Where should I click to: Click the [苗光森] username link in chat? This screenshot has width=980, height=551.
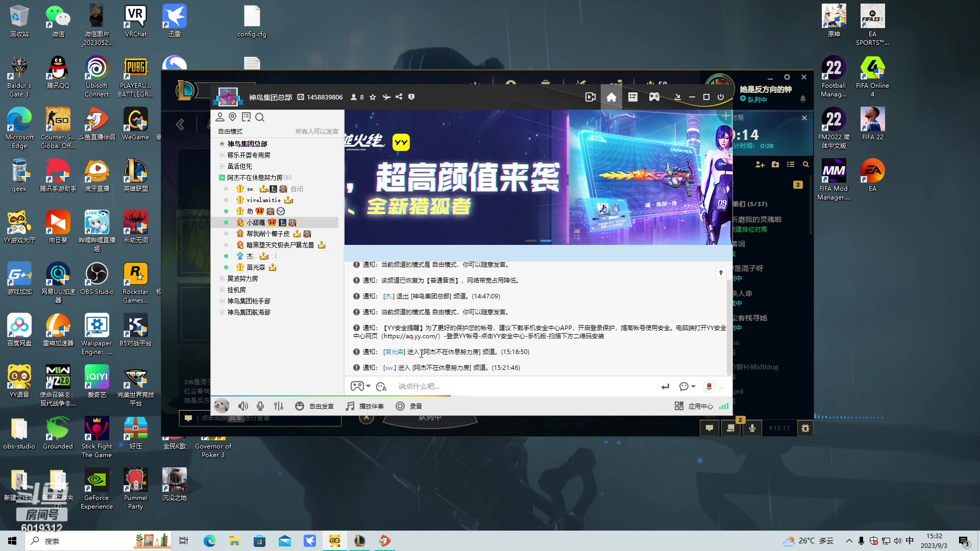pos(394,352)
